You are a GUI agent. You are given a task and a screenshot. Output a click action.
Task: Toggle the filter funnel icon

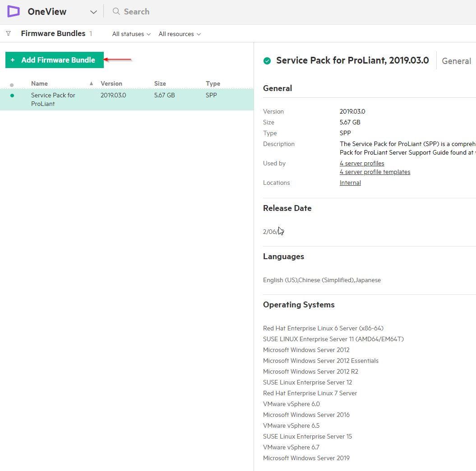(9, 33)
